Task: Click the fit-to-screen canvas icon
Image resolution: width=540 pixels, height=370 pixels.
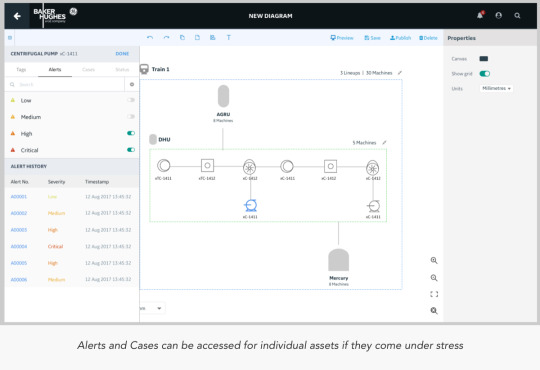Action: click(x=434, y=294)
